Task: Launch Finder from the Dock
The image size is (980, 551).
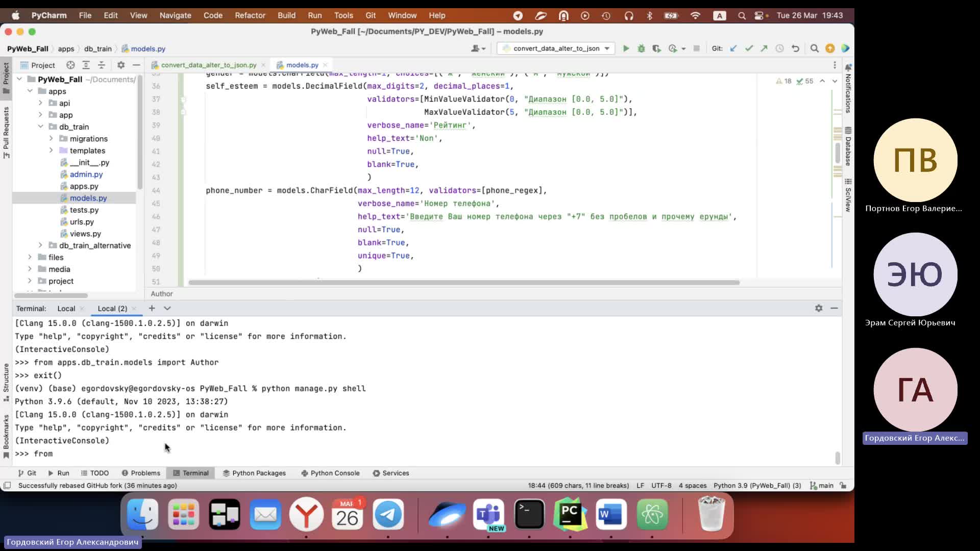Action: (142, 514)
